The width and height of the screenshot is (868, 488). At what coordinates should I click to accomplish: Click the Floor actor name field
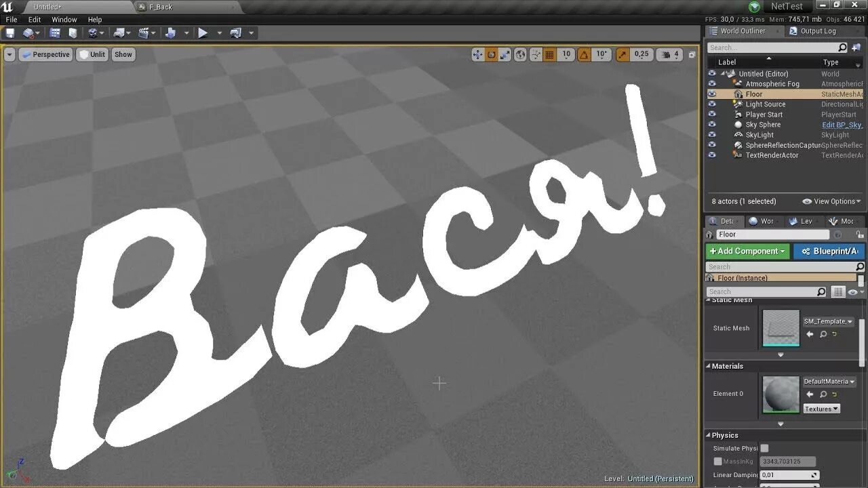point(772,235)
